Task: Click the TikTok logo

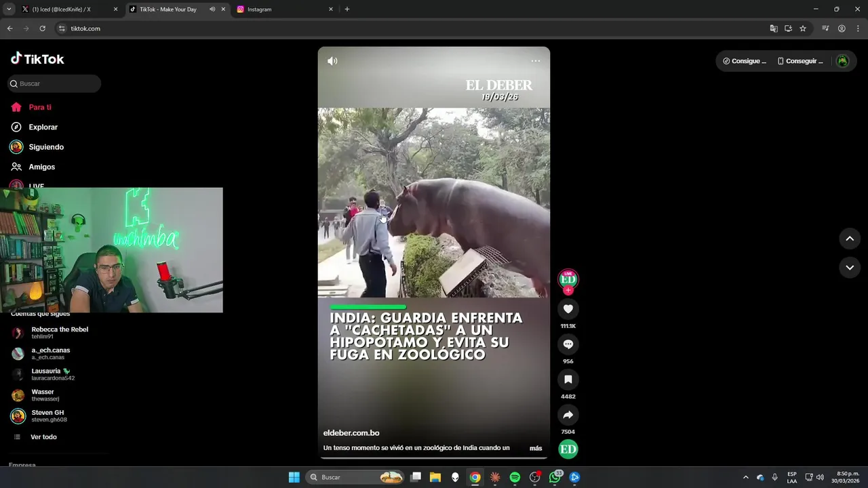Action: tap(37, 59)
